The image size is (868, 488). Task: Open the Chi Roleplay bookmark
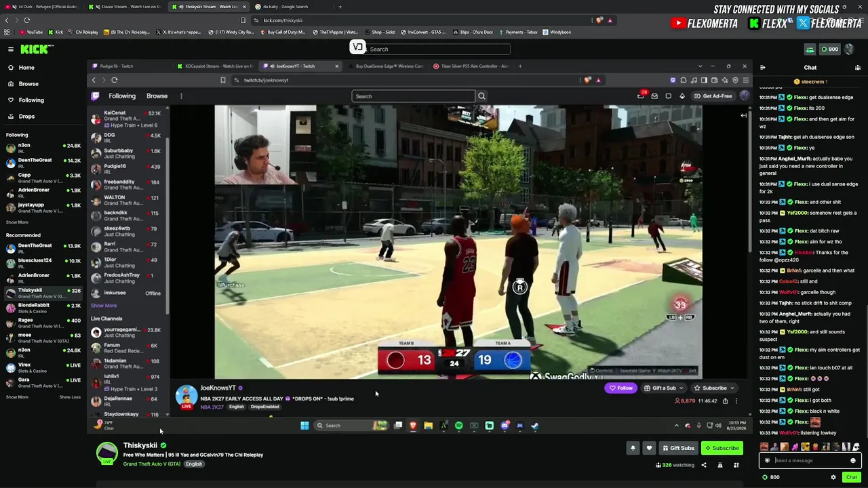coord(83,32)
